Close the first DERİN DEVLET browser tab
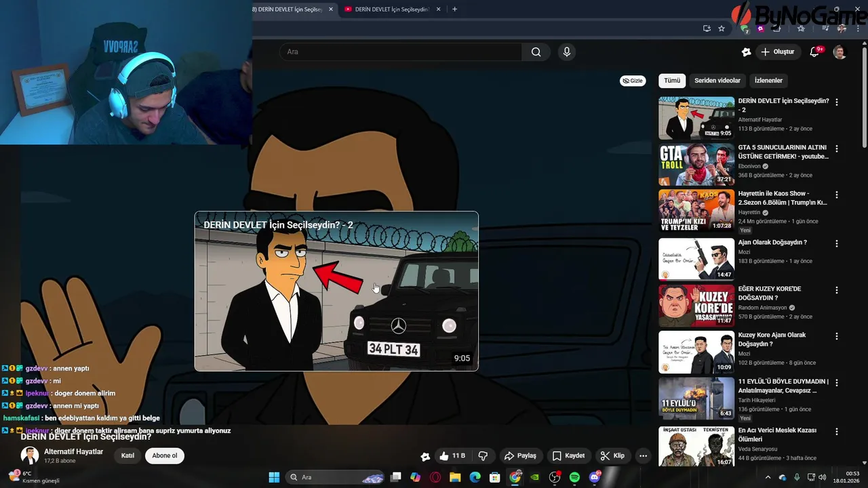Viewport: 868px width, 488px height. pyautogui.click(x=331, y=9)
